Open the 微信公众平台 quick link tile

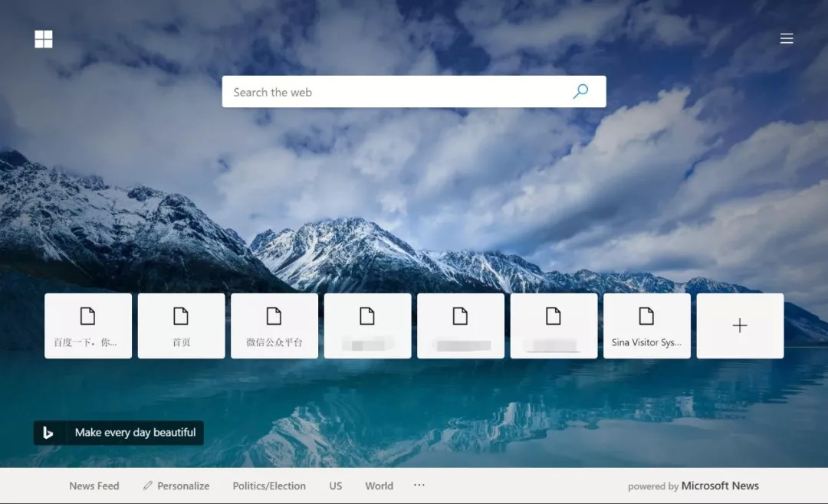click(x=274, y=326)
